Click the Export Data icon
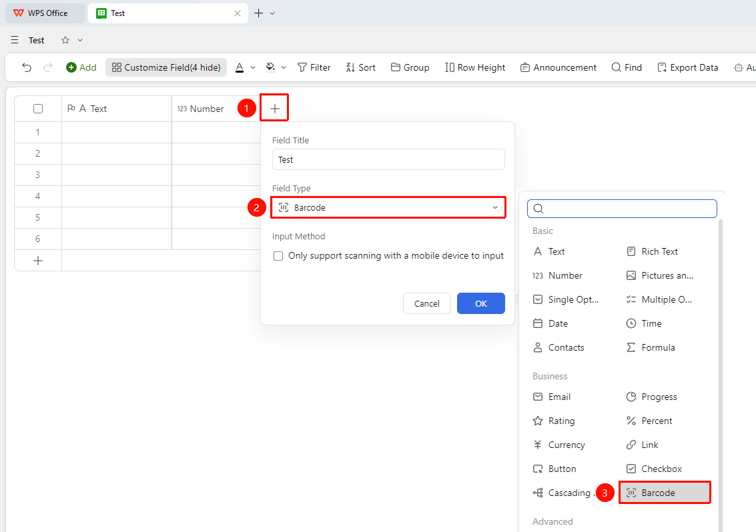756x532 pixels. [x=662, y=67]
